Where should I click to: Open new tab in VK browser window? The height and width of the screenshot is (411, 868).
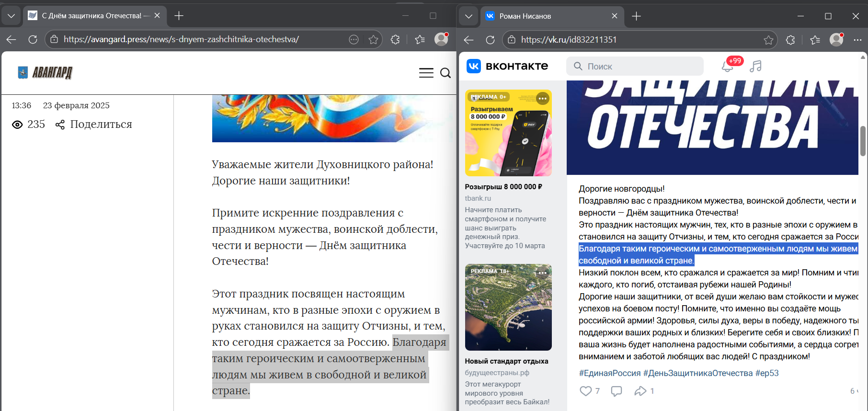click(637, 16)
